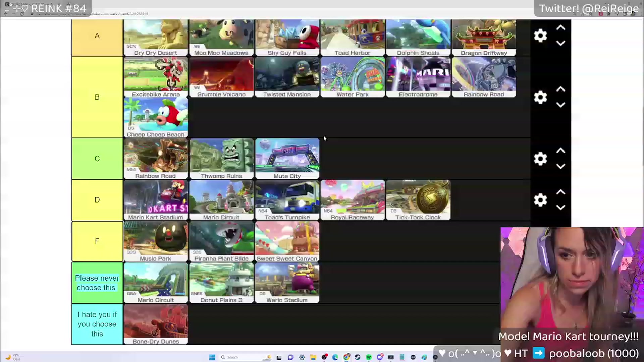This screenshot has height=362, width=644.
Task: Click the D-tier Mario Circuit castle thumbnail
Action: [221, 200]
